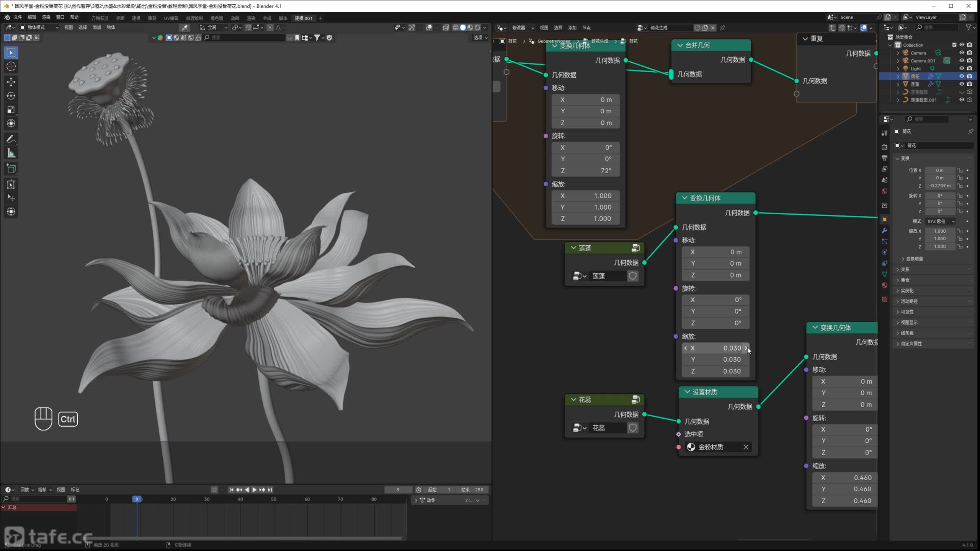Image resolution: width=980 pixels, height=551 pixels.
Task: Select the Move tool in viewport toolbar
Action: pyautogui.click(x=11, y=82)
